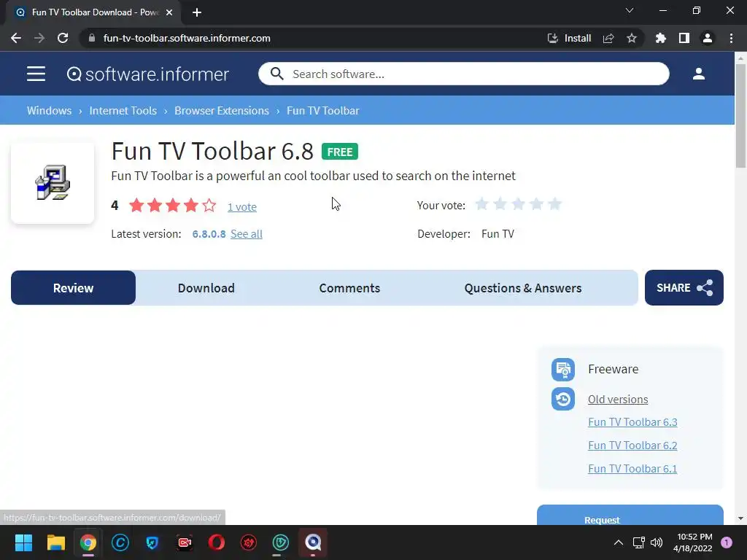Image resolution: width=747 pixels, height=560 pixels.
Task: Go to Internet Tools breadcrumb
Action: pyautogui.click(x=123, y=111)
